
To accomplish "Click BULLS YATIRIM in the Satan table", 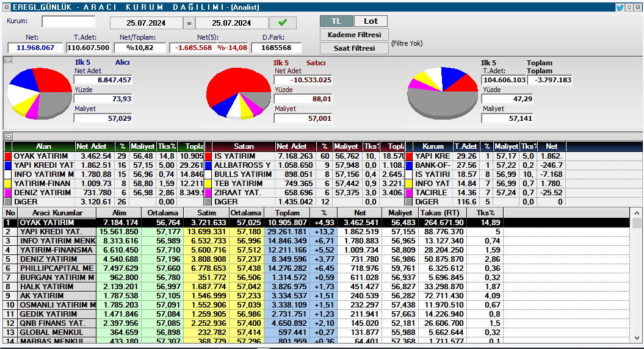I will (x=243, y=174).
